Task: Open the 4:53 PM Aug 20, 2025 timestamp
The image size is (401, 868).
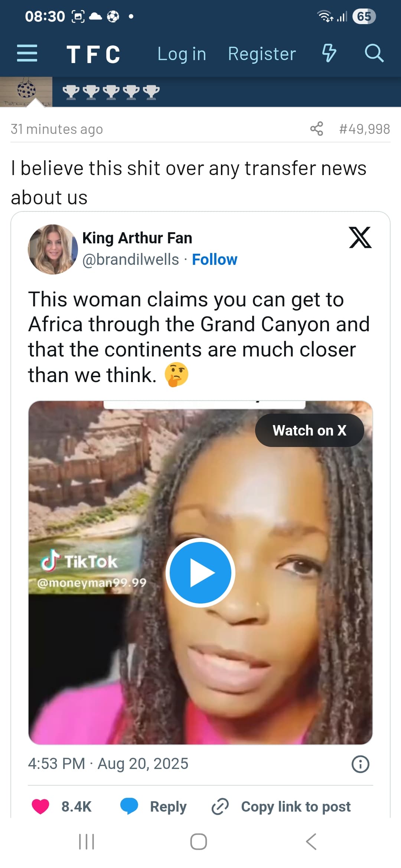Action: (108, 764)
